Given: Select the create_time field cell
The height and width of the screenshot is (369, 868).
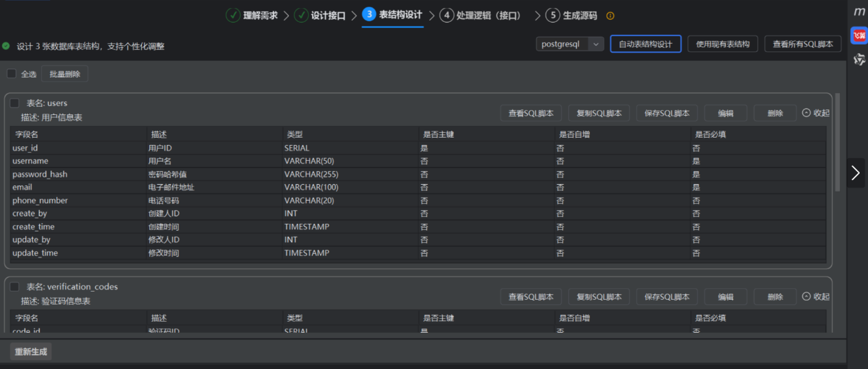Looking at the screenshot, I should point(78,227).
